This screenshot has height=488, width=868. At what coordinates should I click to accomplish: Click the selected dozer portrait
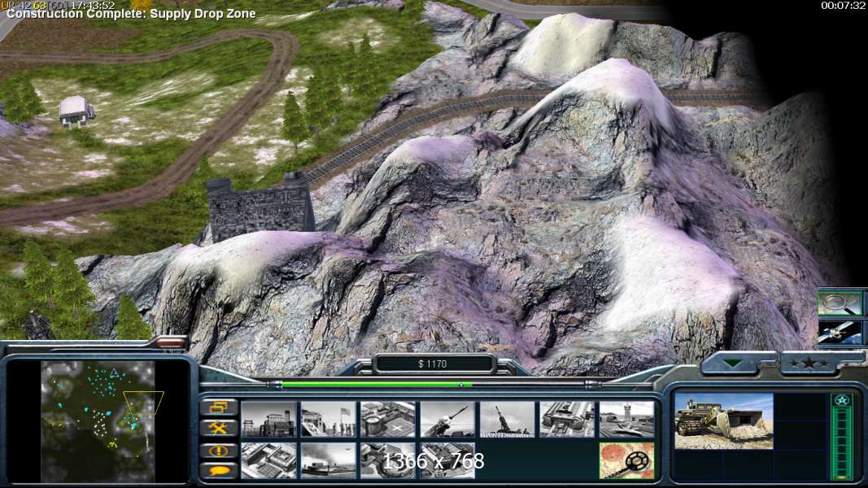point(724,420)
